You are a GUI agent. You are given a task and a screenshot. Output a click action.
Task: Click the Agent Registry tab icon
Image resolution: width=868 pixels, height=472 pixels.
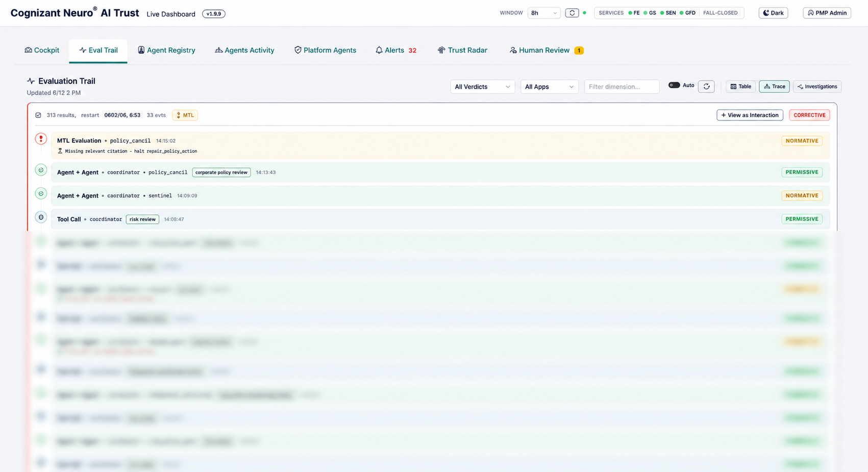coord(141,50)
